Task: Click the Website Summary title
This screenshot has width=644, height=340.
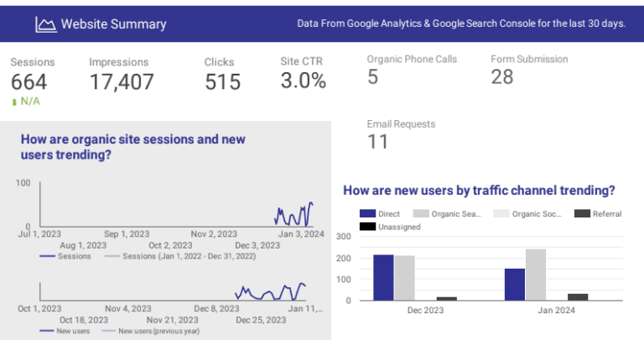Action: (113, 24)
